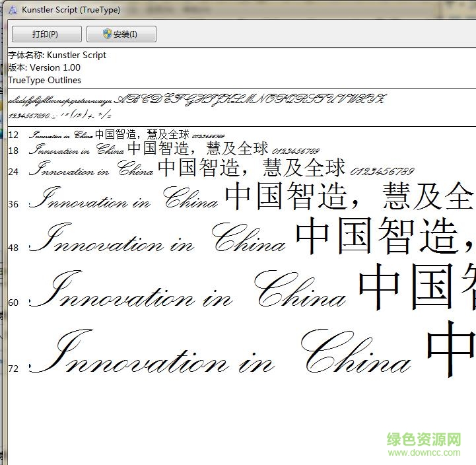
Task: Click the window title Kunstler Script (TrueType)
Action: coord(71,10)
